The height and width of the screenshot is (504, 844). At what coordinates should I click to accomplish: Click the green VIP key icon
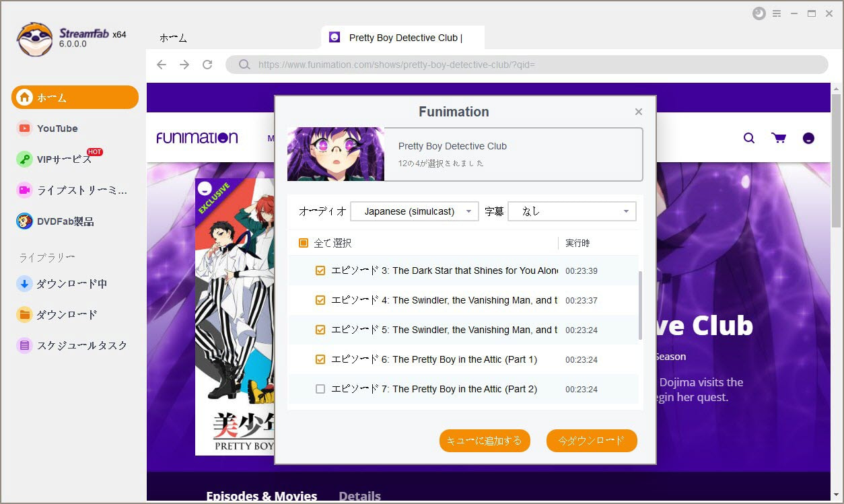[24, 159]
